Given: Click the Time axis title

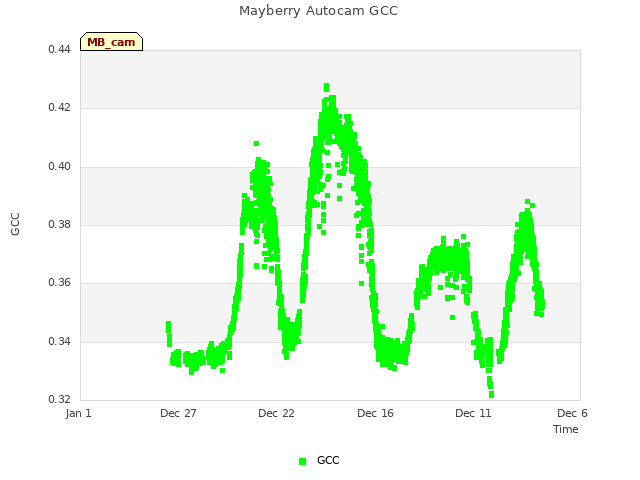Looking at the screenshot, I should (566, 429).
